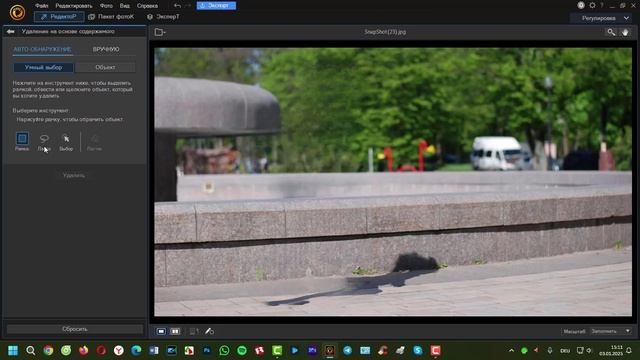The image size is (640, 360).
Task: Click the SnapShot file name title
Action: click(x=385, y=32)
